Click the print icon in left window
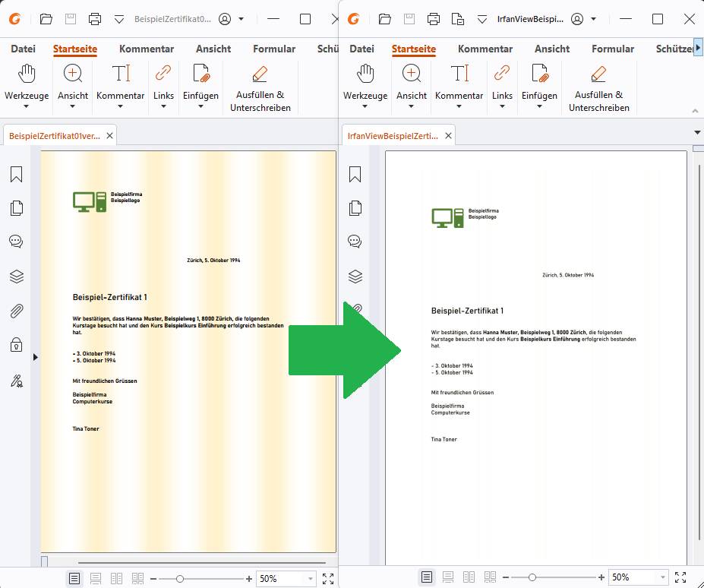The height and width of the screenshot is (588, 704). coord(95,19)
